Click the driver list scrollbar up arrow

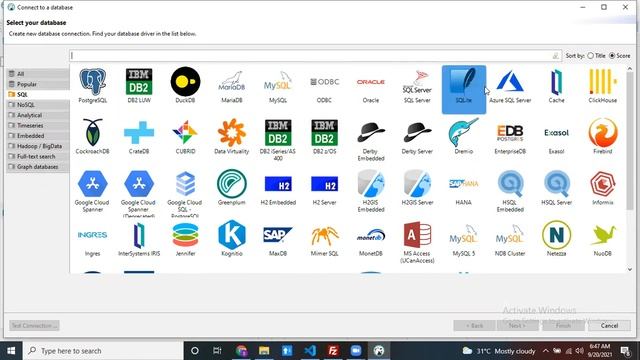coord(629,69)
